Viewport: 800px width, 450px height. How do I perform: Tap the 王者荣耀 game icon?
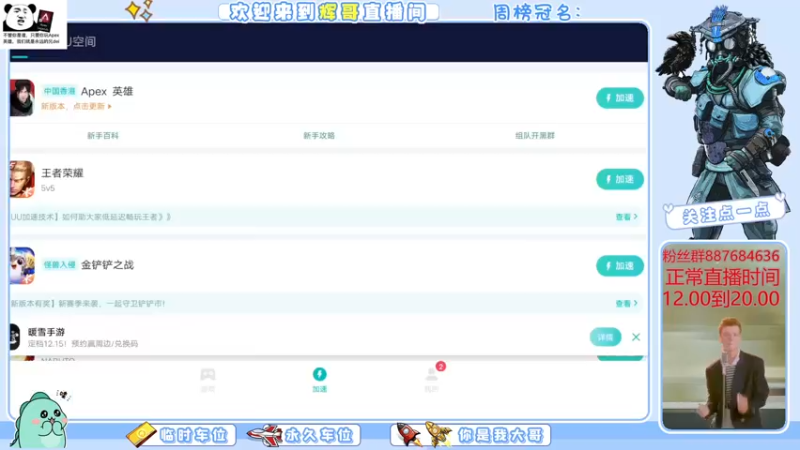coord(22,179)
